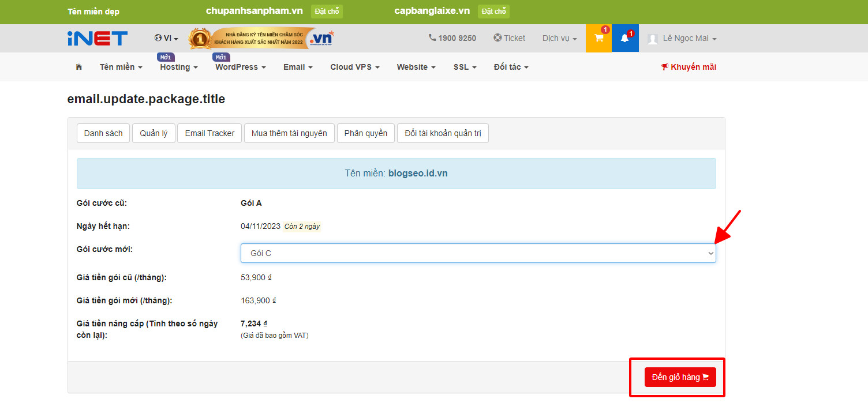This screenshot has width=868, height=414.
Task: Open the Hosting dropdown menu
Action: pyautogui.click(x=178, y=67)
